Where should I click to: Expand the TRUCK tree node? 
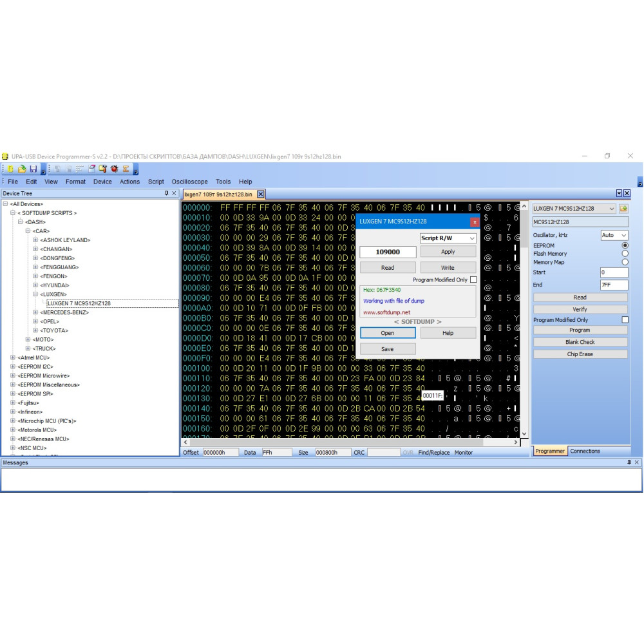[x=28, y=348]
